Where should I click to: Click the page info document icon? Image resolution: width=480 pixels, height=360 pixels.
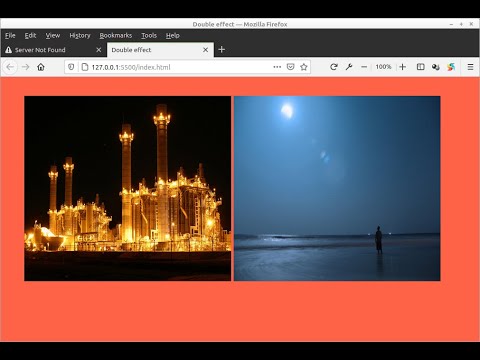85,67
